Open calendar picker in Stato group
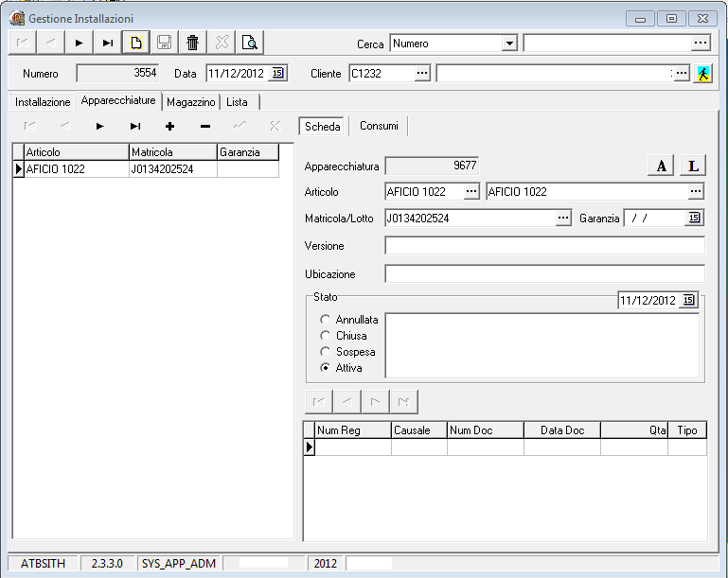Image resolution: width=728 pixels, height=578 pixels. 688,300
